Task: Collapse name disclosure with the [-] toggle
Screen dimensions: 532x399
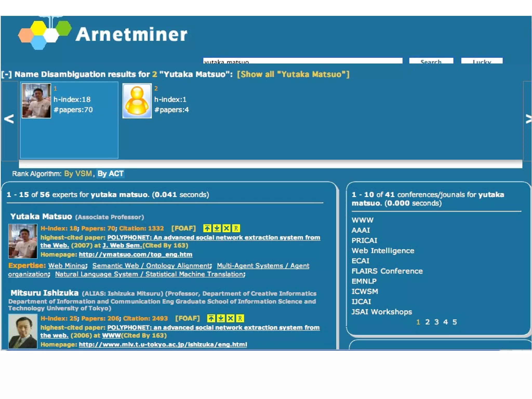Action: (6, 74)
